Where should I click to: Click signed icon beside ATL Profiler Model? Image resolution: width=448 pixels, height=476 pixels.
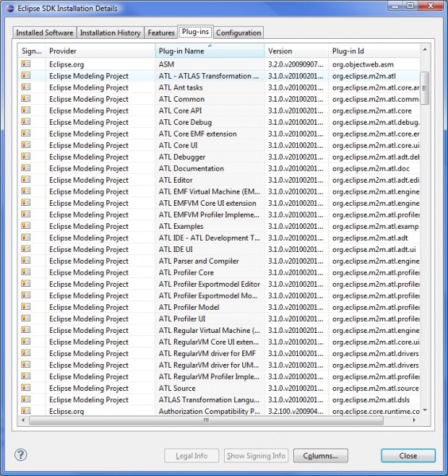coord(25,307)
